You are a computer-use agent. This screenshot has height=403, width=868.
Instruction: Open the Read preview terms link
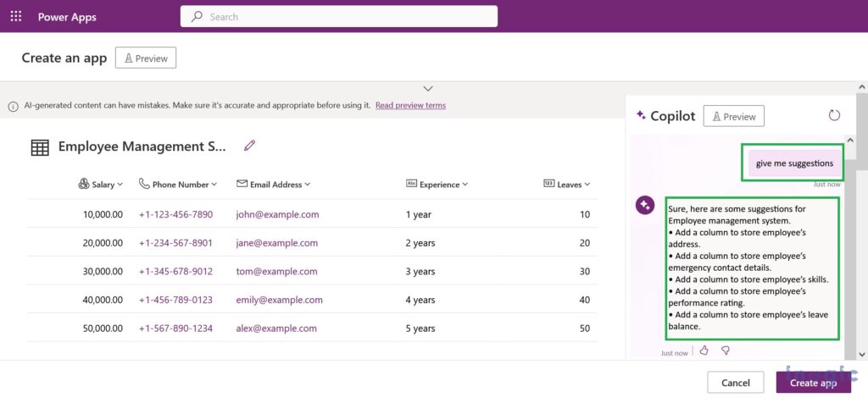point(410,105)
